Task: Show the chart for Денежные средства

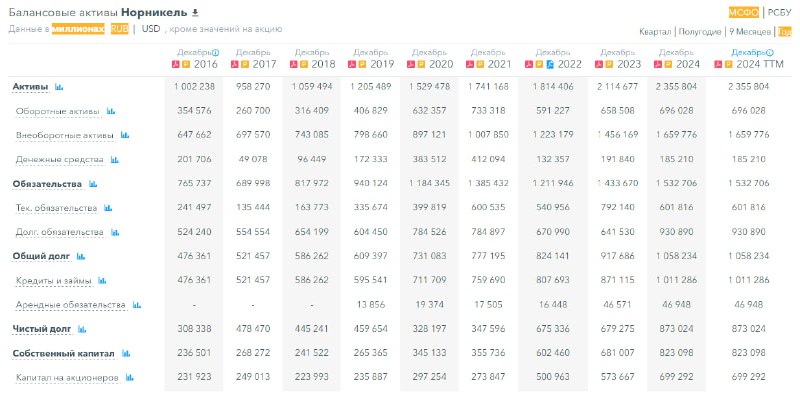Action: 114,160
